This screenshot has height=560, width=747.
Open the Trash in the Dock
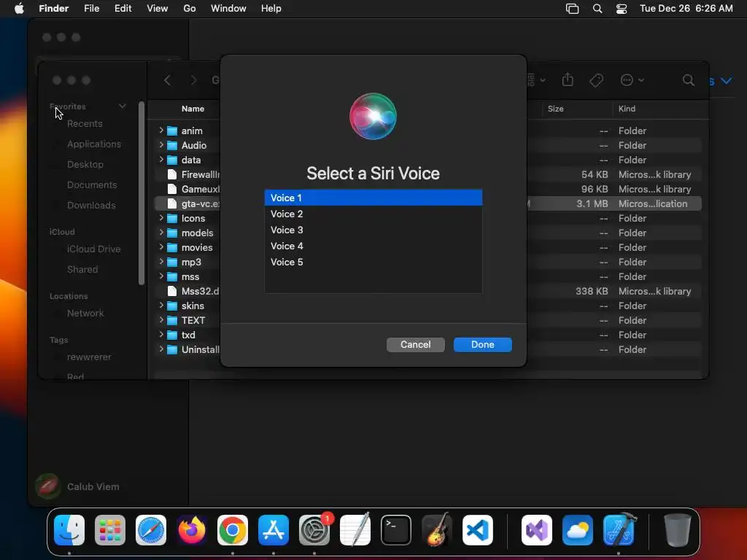tap(678, 530)
